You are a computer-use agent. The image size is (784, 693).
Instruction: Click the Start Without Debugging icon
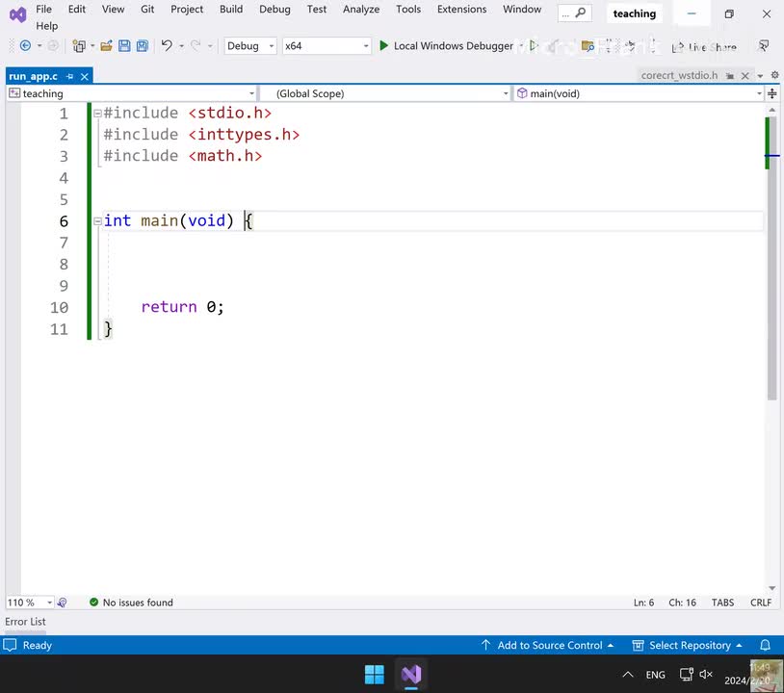coord(535,46)
